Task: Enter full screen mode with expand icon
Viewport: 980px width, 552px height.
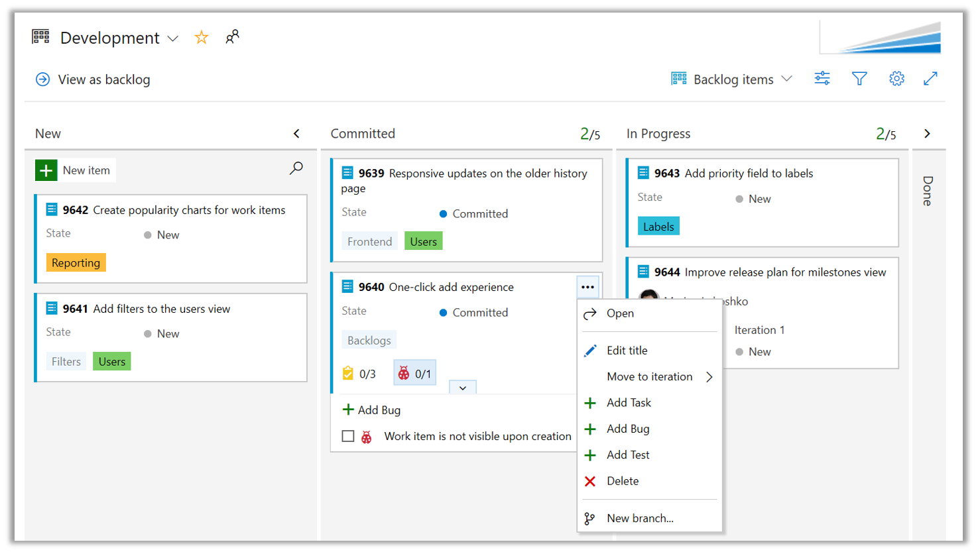Action: 930,79
